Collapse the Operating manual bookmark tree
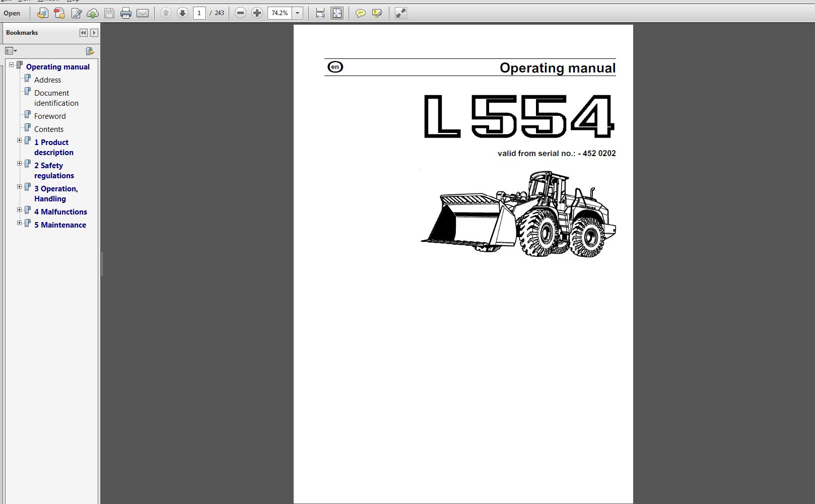815x504 pixels. [11, 64]
